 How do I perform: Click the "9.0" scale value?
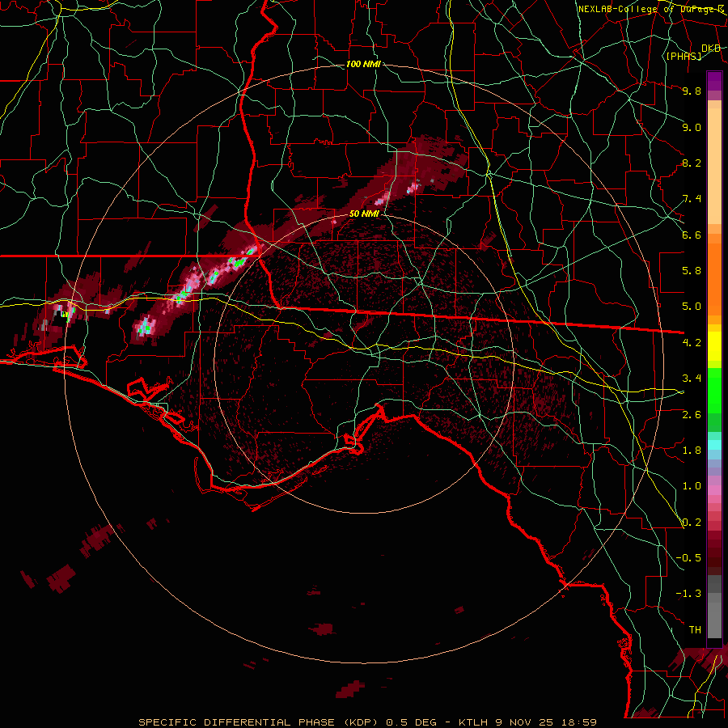pyautogui.click(x=692, y=127)
